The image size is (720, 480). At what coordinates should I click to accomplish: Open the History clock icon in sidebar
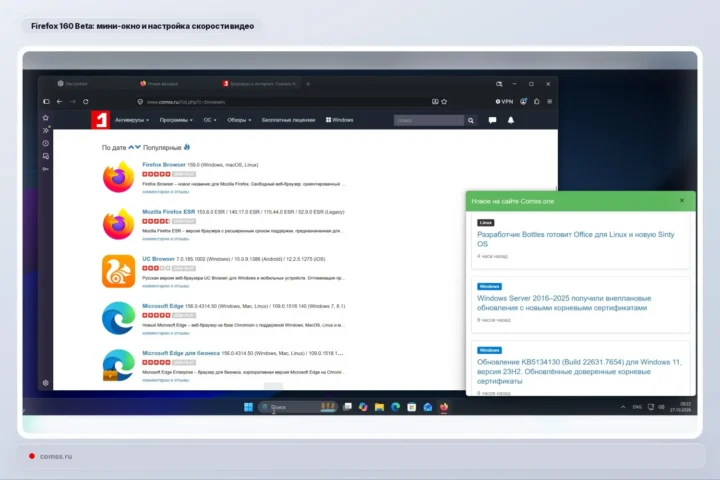click(45, 143)
